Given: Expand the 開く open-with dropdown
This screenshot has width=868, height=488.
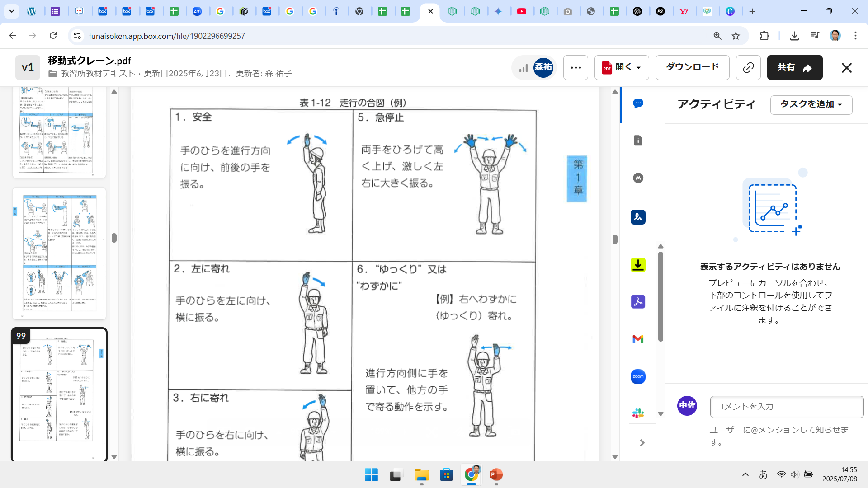Looking at the screenshot, I should pos(622,68).
